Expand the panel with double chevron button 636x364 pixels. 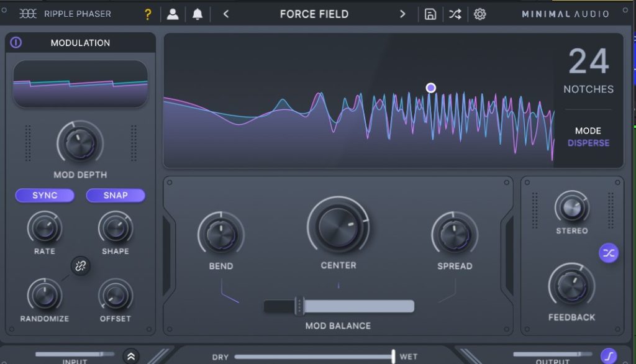tap(131, 356)
